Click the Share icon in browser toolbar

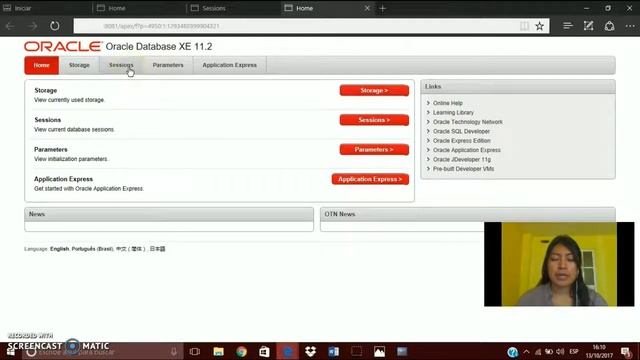pyautogui.click(x=609, y=26)
